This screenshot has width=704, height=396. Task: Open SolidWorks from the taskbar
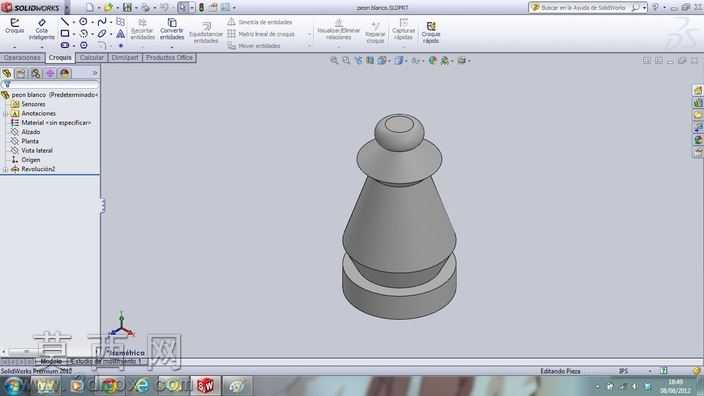pyautogui.click(x=206, y=386)
